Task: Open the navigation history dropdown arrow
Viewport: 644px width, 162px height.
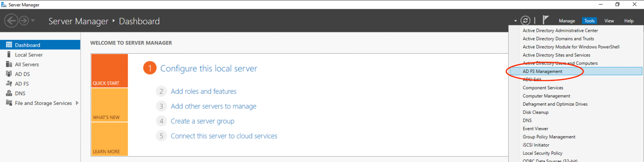Action: (x=33, y=21)
